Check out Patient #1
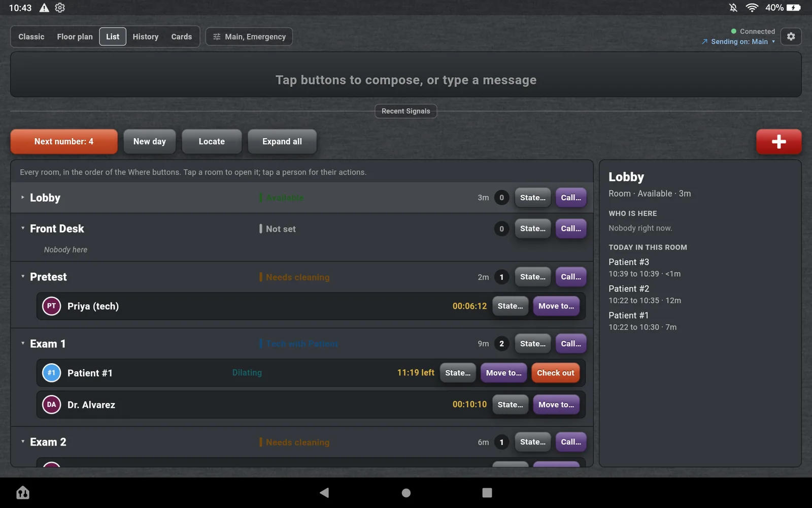 pyautogui.click(x=555, y=373)
